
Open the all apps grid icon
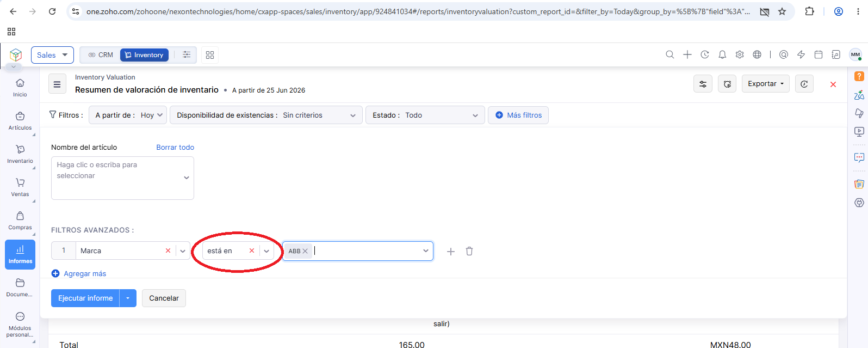210,55
